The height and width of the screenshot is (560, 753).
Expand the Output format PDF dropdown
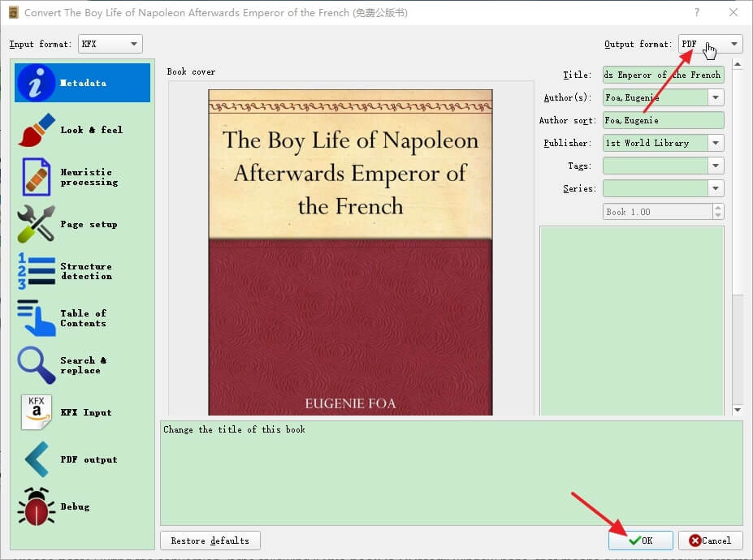click(x=710, y=44)
